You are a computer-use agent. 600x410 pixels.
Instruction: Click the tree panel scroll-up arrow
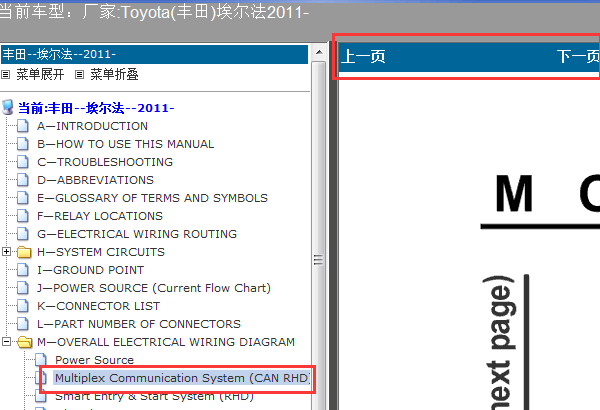319,52
